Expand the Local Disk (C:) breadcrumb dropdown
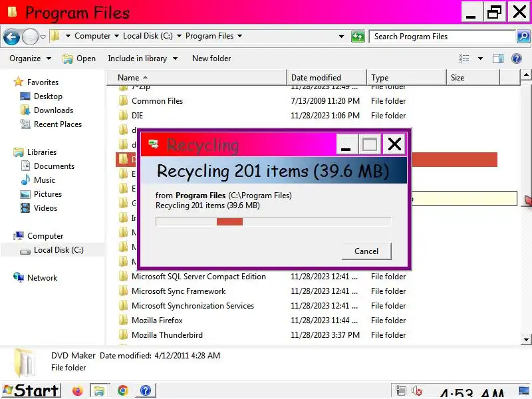Image resolution: width=532 pixels, height=399 pixels. coord(179,36)
